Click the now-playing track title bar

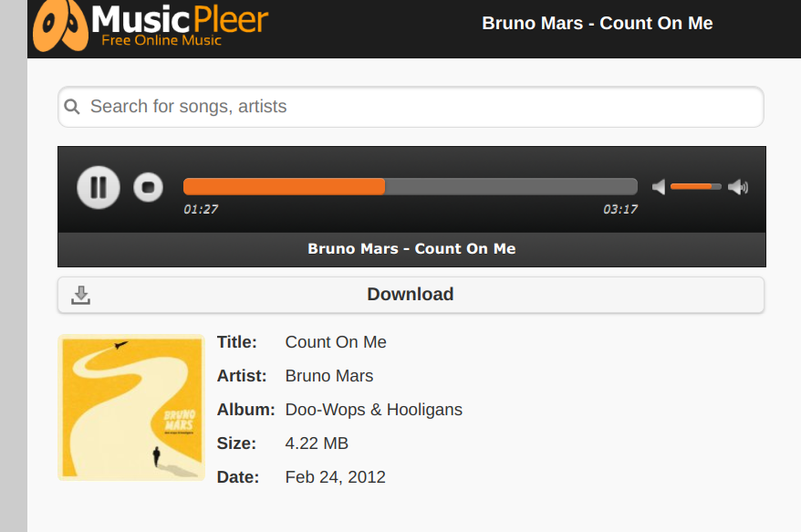point(411,248)
